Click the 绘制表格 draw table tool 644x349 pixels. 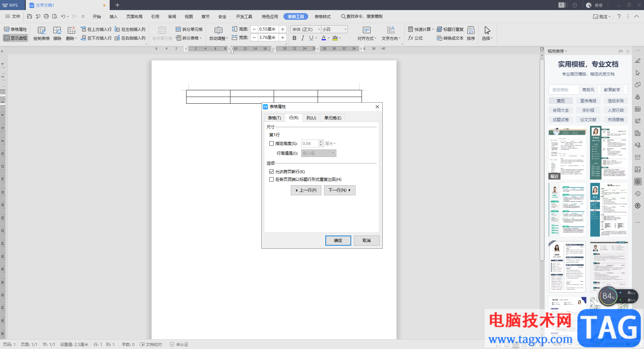tap(42, 34)
